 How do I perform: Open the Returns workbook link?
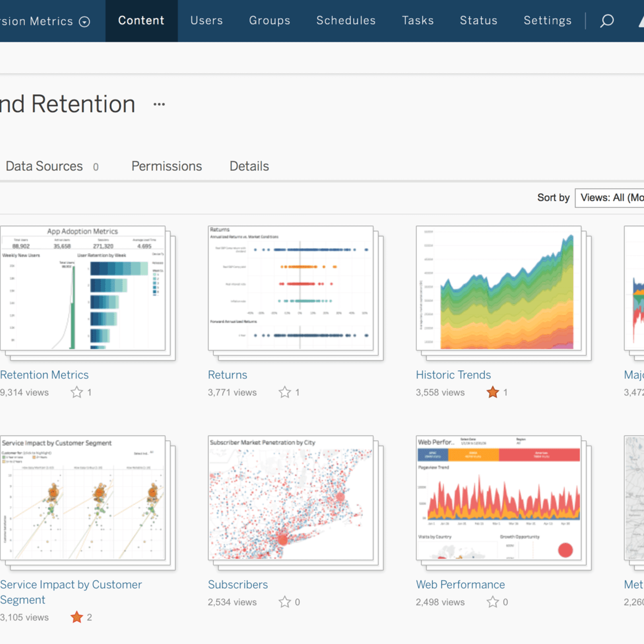[x=227, y=375]
